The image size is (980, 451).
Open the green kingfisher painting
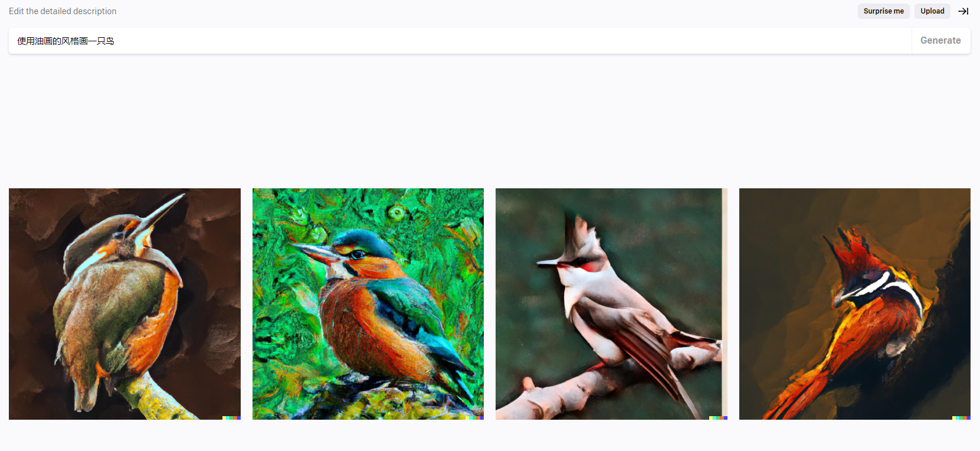coord(368,304)
